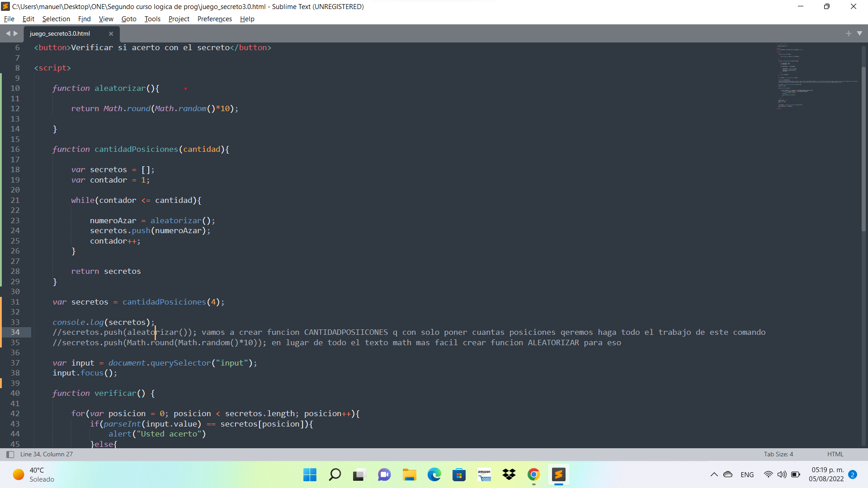868x488 pixels.
Task: Open the View menu
Action: pyautogui.click(x=106, y=19)
